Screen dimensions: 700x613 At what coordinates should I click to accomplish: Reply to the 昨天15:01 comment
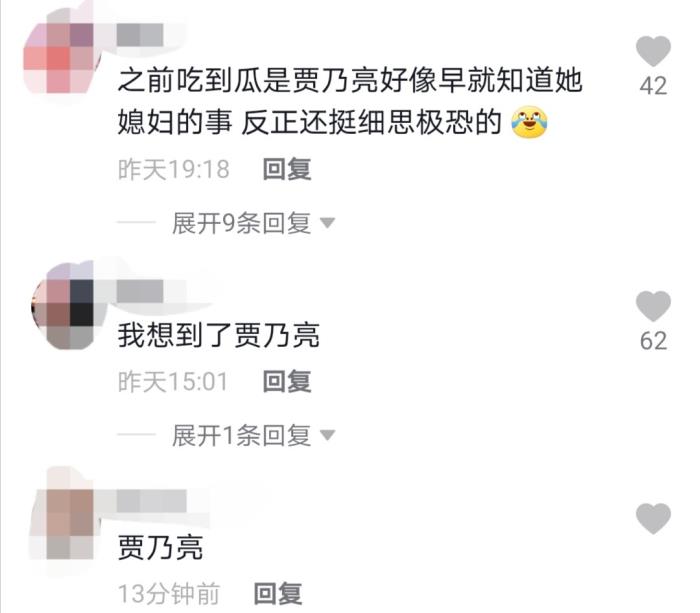[x=287, y=381]
